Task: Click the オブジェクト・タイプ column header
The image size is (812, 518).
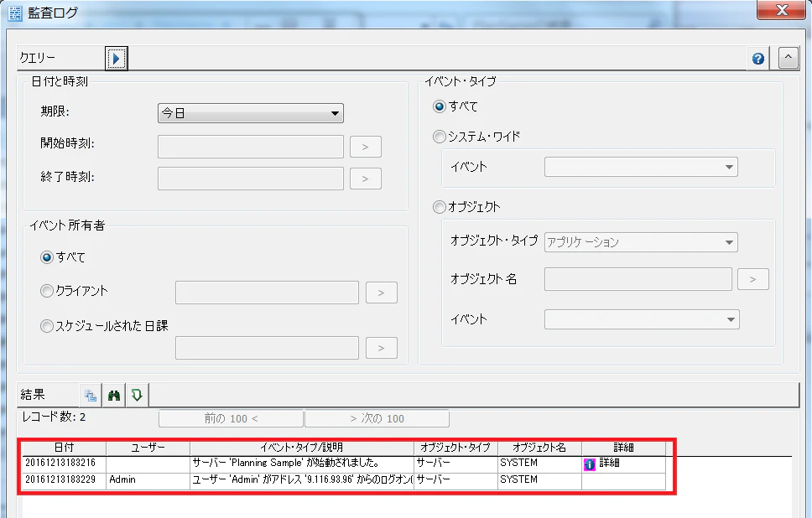Action: [x=455, y=448]
